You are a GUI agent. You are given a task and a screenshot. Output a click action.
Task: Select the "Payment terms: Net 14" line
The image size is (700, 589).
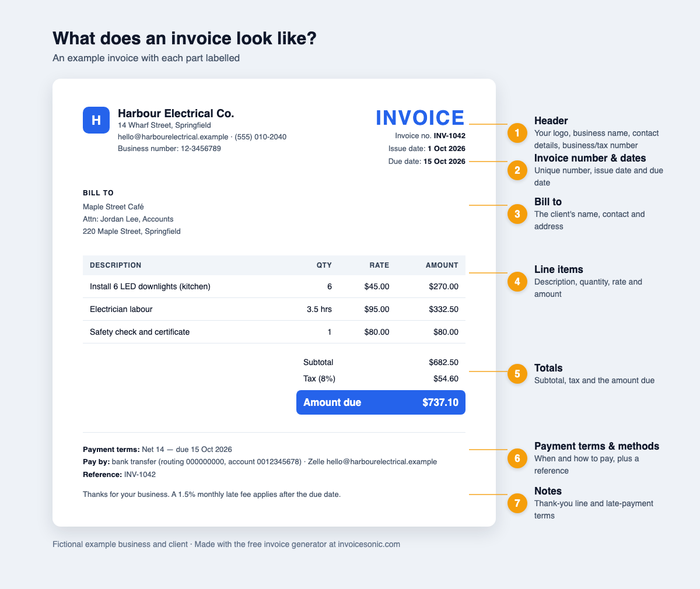(157, 449)
